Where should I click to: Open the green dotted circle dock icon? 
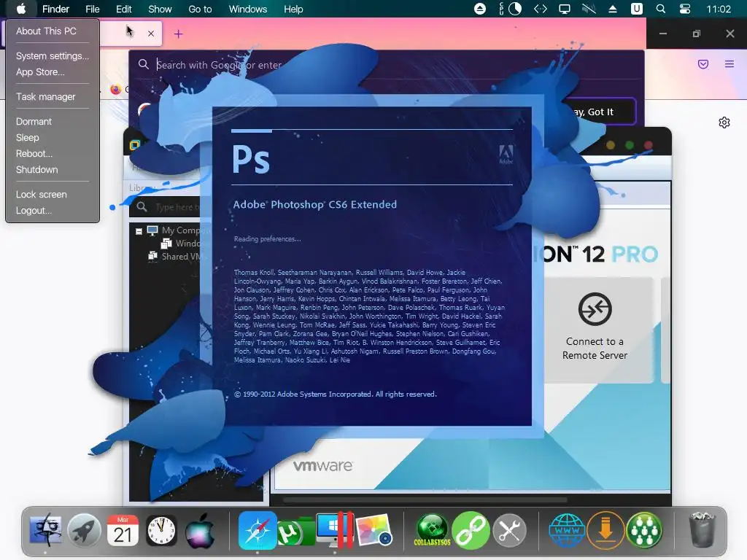coord(644,530)
